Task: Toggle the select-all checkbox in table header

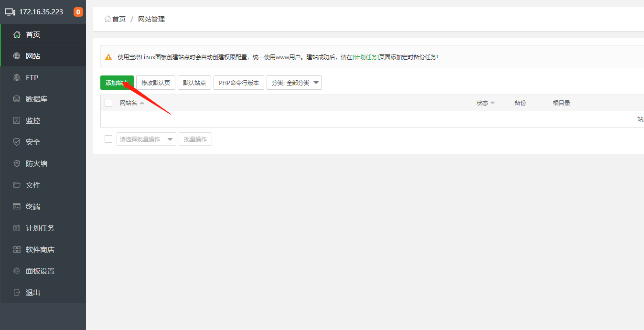Action: coord(108,103)
